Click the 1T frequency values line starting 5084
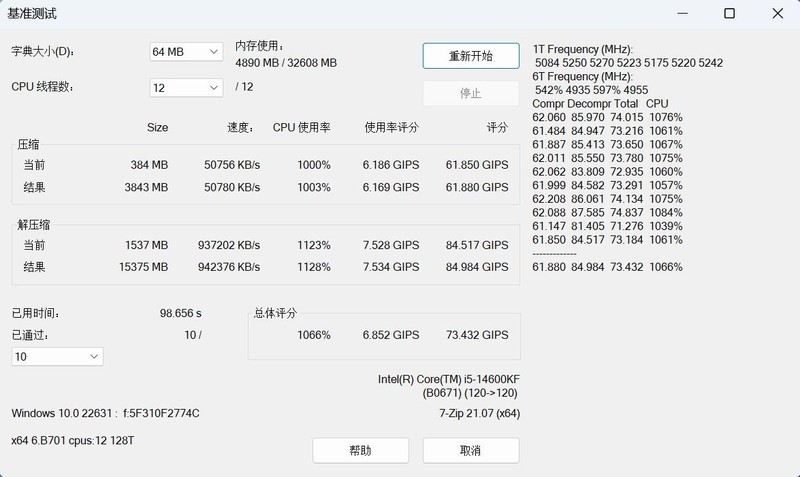Image resolution: width=800 pixels, height=477 pixels. [629, 63]
